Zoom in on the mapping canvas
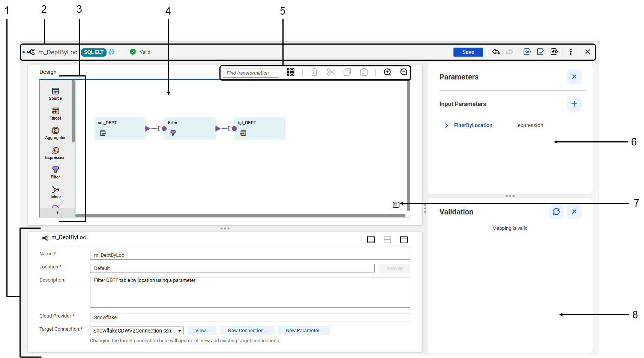 tap(387, 72)
